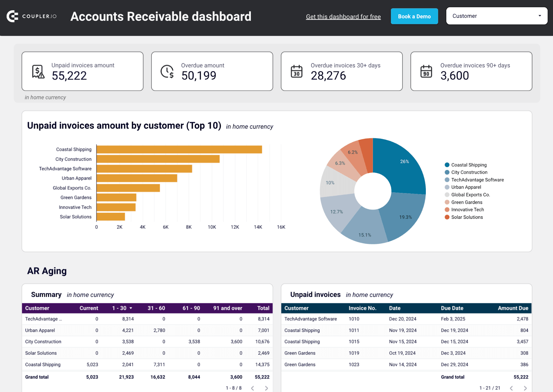This screenshot has width=553, height=392.
Task: Select the Coastal Shipping bar in the chart
Action: point(179,149)
